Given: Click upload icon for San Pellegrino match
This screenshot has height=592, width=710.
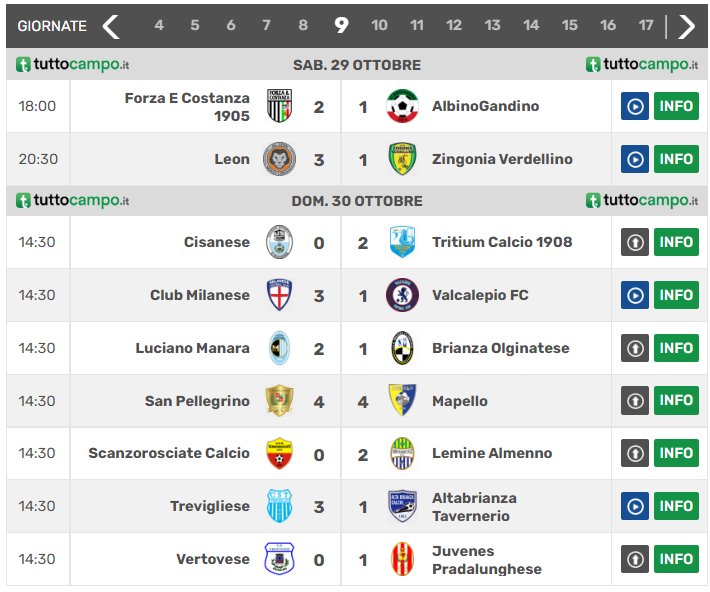Looking at the screenshot, I should (x=635, y=401).
